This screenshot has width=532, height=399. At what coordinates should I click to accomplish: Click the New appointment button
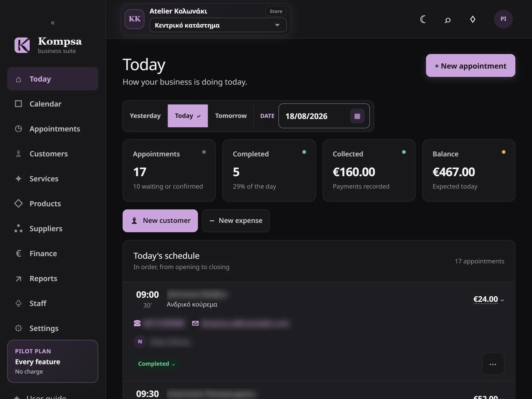(470, 65)
